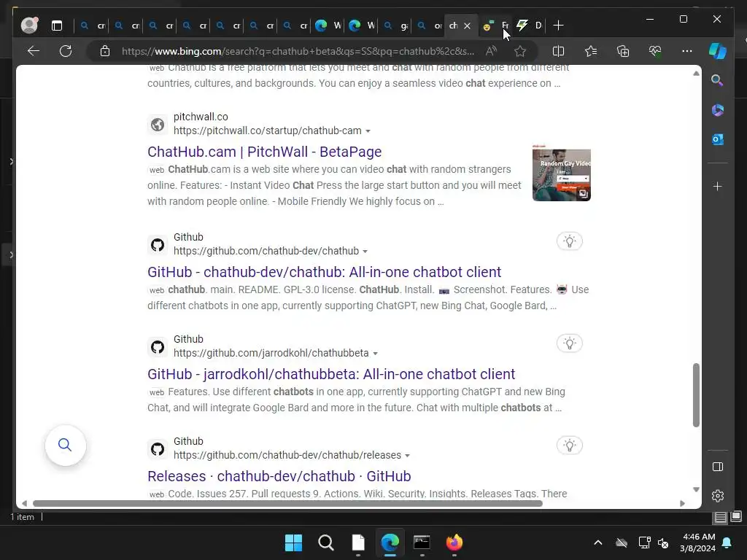Go back with the back arrow
Image resolution: width=747 pixels, height=560 pixels.
tap(34, 51)
